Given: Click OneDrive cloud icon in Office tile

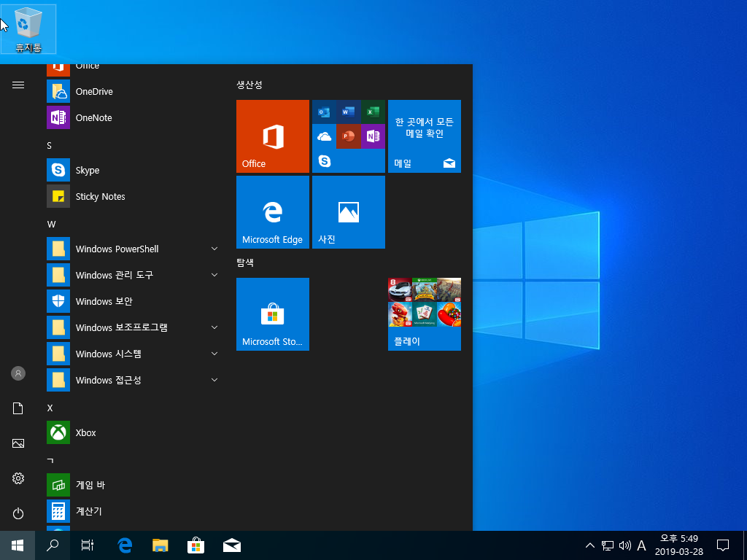Looking at the screenshot, I should (324, 136).
